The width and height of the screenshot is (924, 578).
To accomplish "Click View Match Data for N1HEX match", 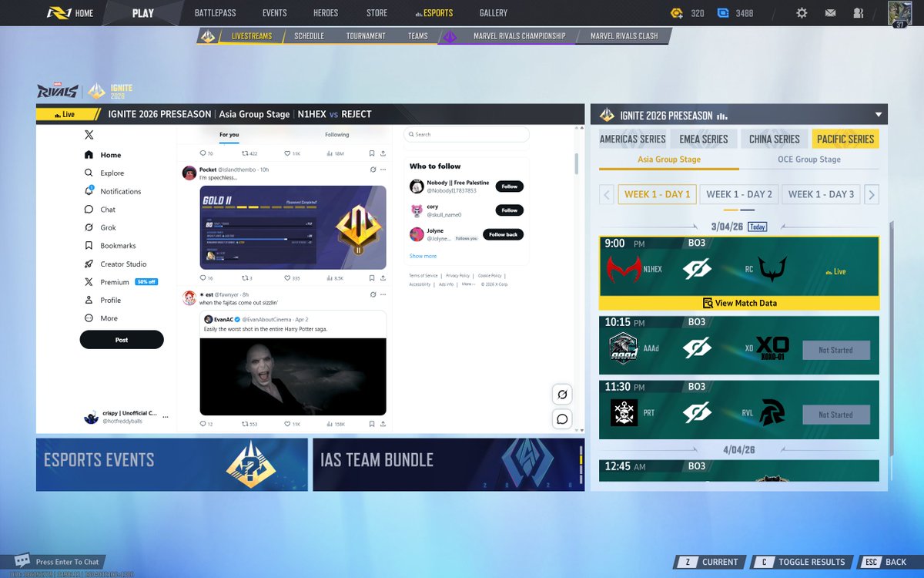I will tap(739, 303).
